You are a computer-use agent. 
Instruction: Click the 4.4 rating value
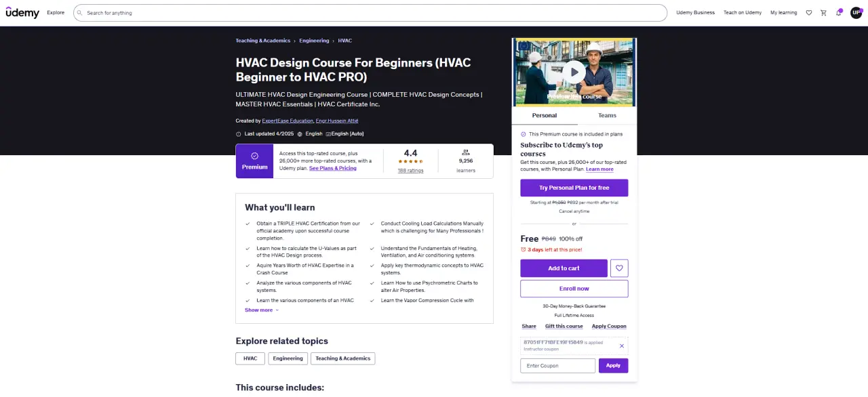(410, 153)
